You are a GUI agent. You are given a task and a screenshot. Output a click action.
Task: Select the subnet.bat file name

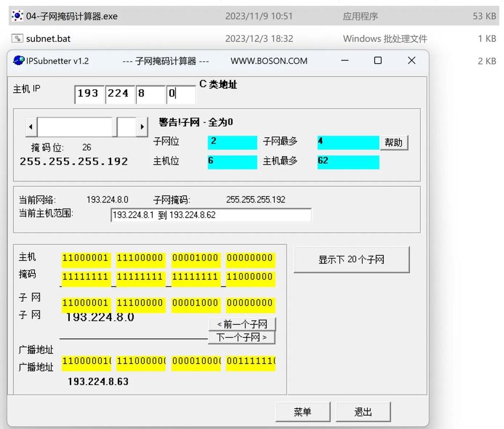coord(48,39)
